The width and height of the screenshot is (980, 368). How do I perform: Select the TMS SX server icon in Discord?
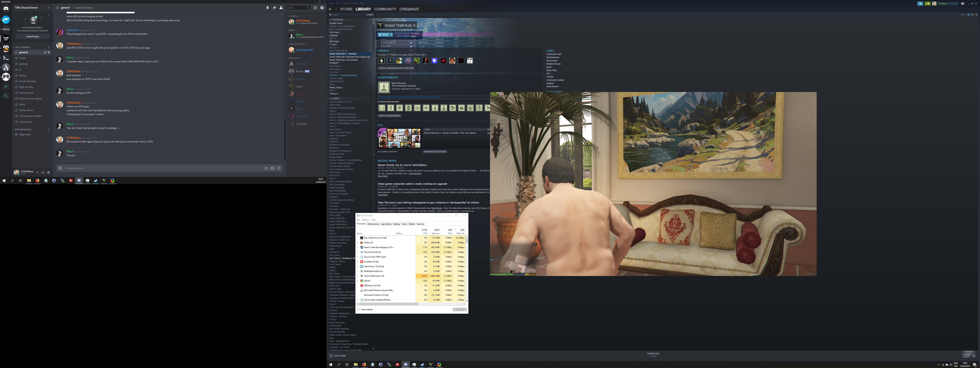pos(6,39)
